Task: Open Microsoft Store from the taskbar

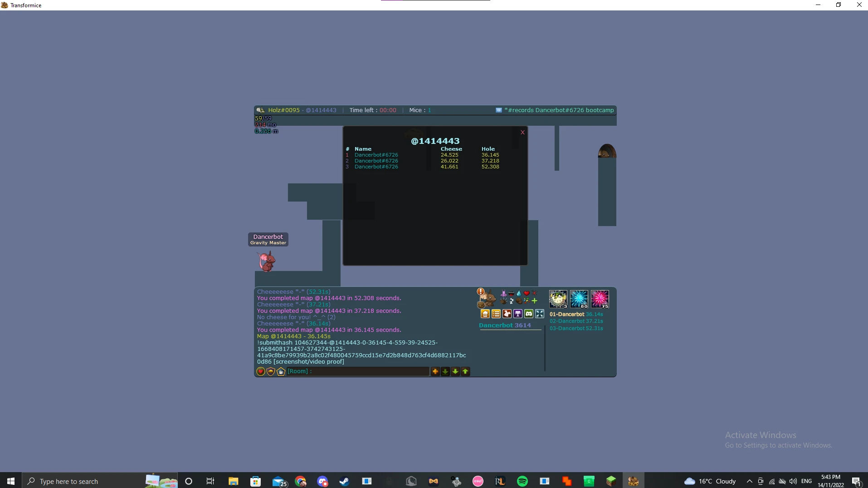Action: 256,481
